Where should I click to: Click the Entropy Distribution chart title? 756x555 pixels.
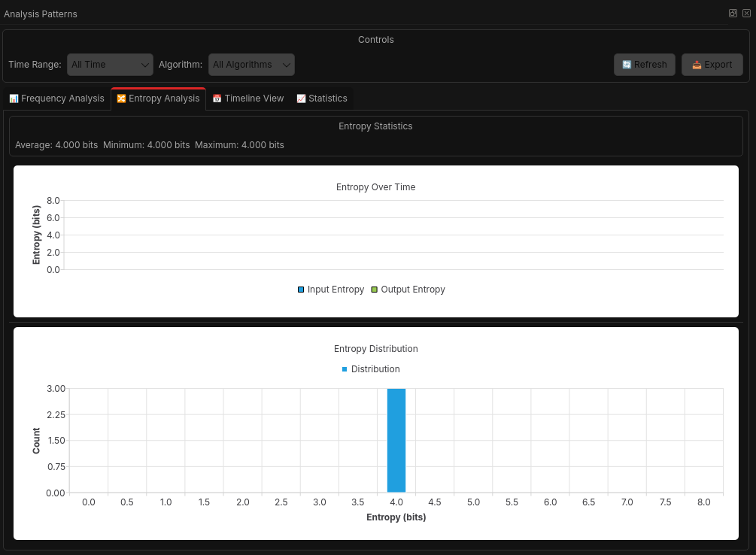tap(375, 349)
